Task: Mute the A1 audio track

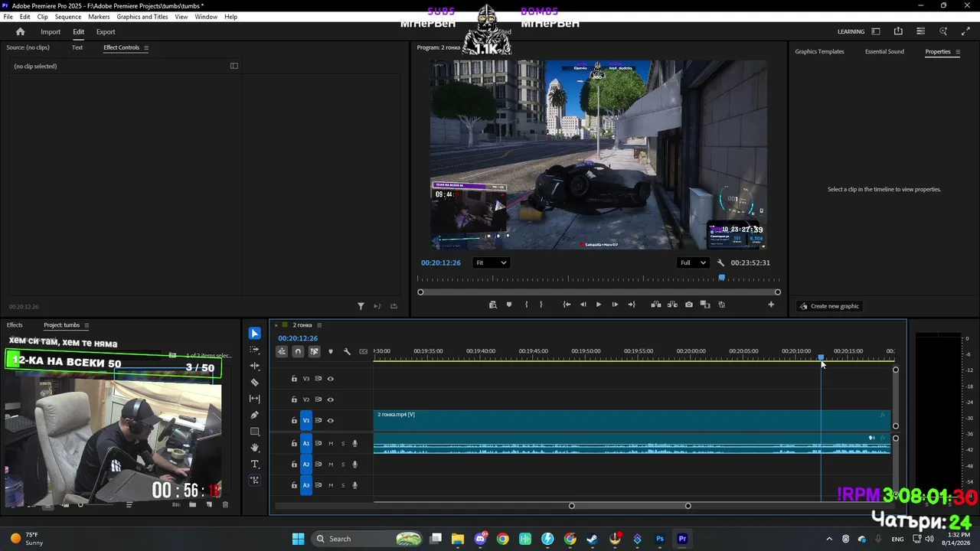Action: (331, 444)
